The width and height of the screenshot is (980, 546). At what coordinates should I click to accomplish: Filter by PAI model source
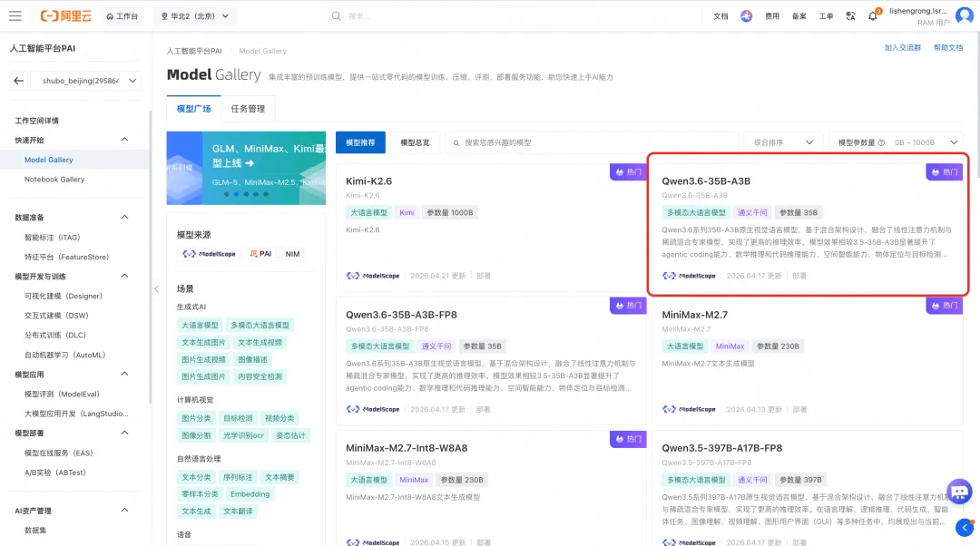coord(260,254)
